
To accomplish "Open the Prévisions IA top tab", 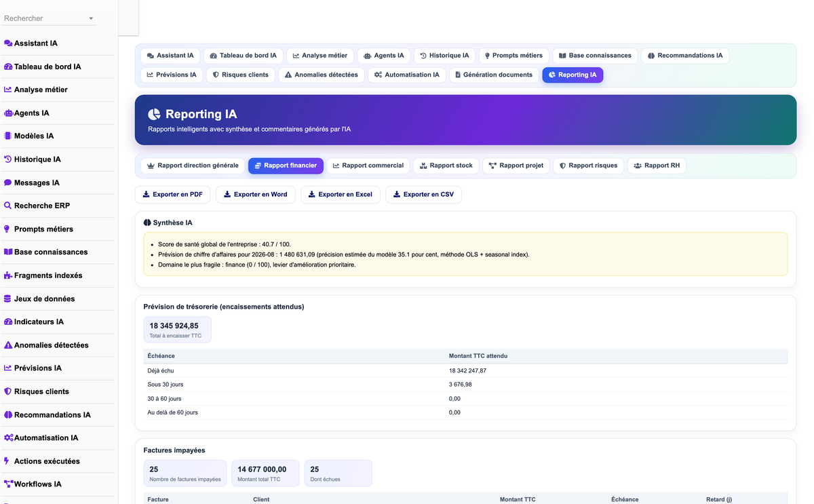I will pyautogui.click(x=172, y=75).
